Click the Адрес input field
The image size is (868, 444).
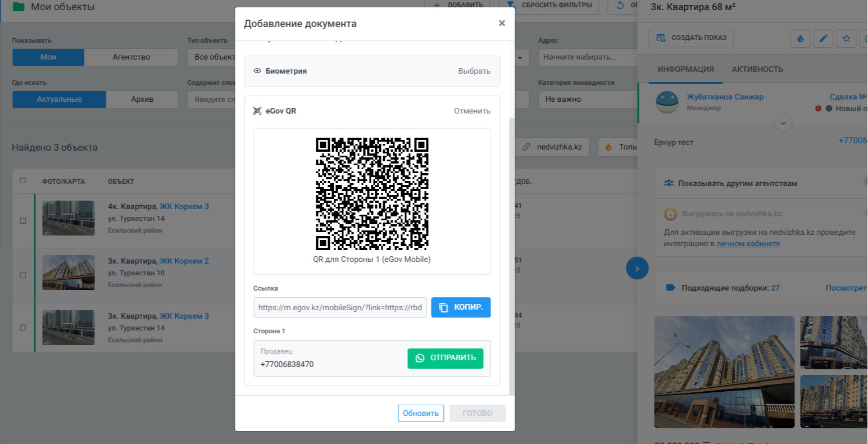(588, 57)
